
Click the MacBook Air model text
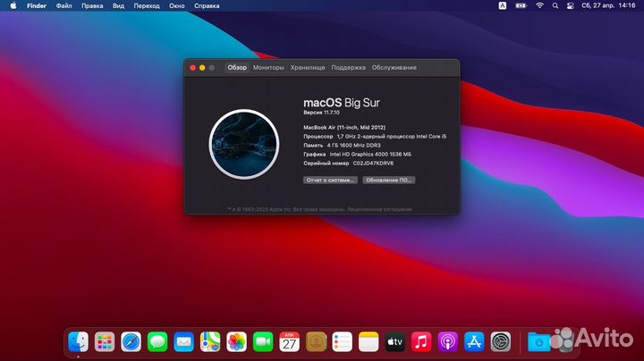[x=344, y=127]
